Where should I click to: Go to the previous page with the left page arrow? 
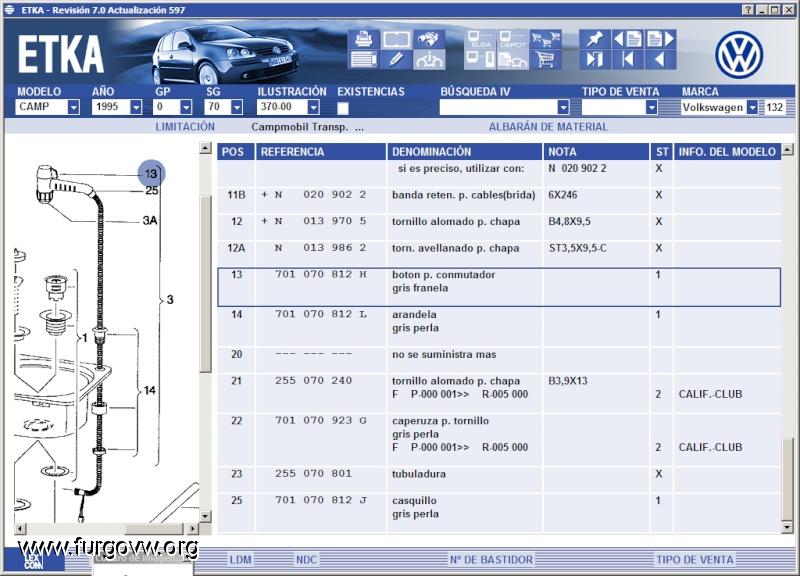pos(628,39)
